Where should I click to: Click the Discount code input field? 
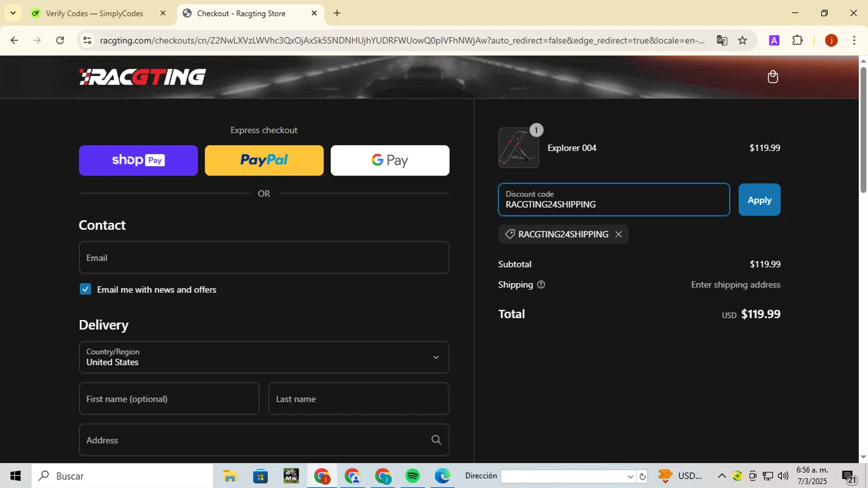click(614, 200)
